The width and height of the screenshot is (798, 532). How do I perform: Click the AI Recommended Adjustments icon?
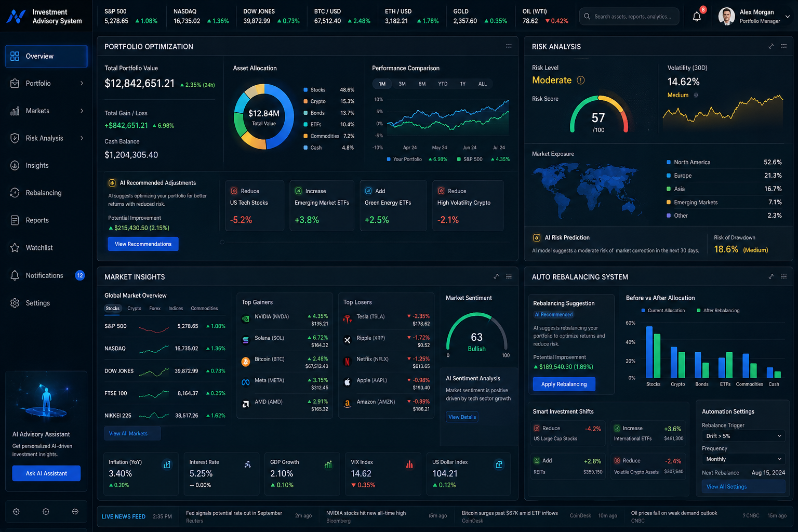112,183
